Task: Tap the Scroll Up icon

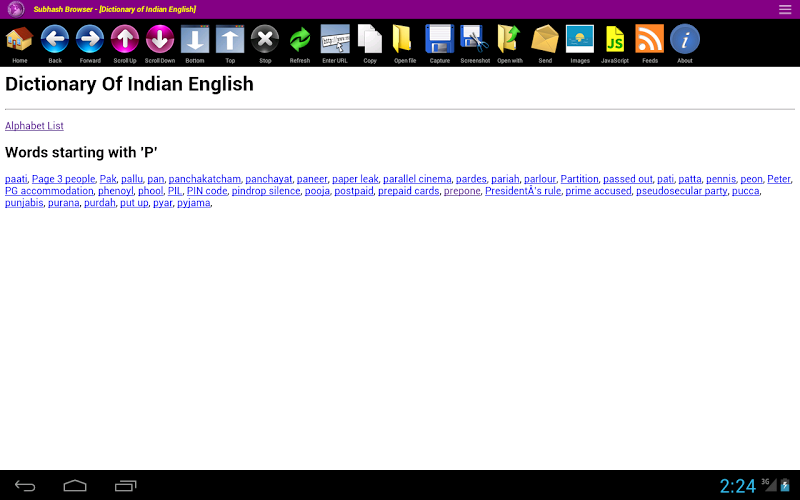Action: (124, 39)
